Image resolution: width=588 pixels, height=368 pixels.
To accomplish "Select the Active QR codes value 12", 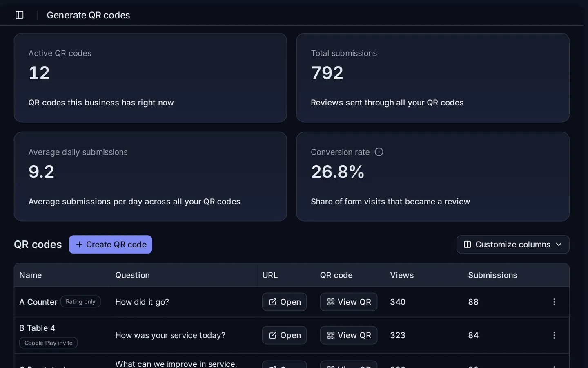I will pyautogui.click(x=39, y=73).
